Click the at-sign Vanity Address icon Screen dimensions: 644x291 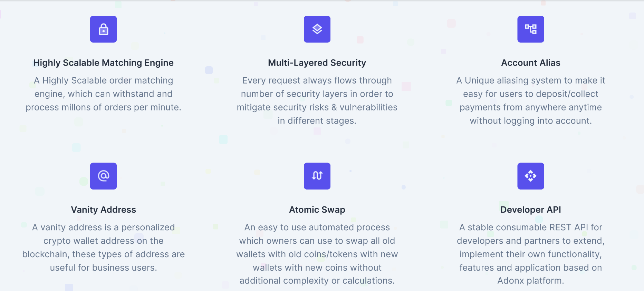click(103, 176)
